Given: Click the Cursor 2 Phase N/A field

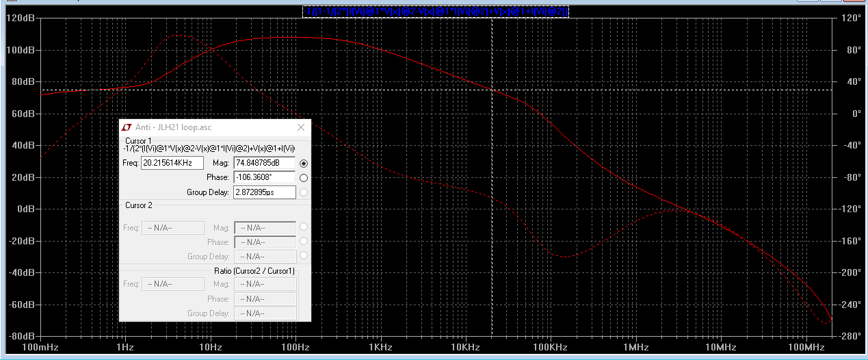Looking at the screenshot, I should pyautogui.click(x=265, y=242).
